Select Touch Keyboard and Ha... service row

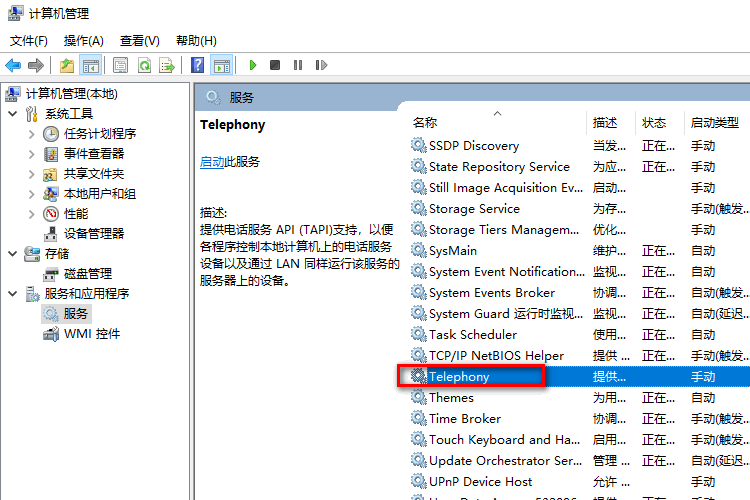tap(580, 439)
